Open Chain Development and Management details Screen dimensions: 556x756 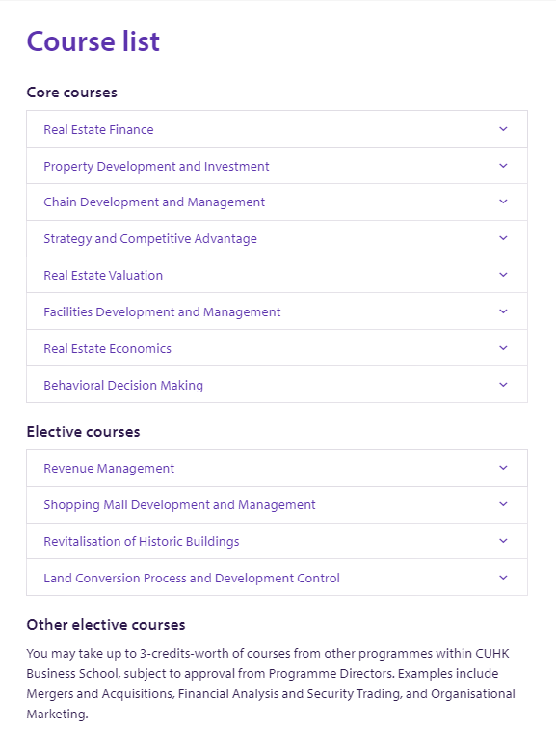click(x=277, y=202)
